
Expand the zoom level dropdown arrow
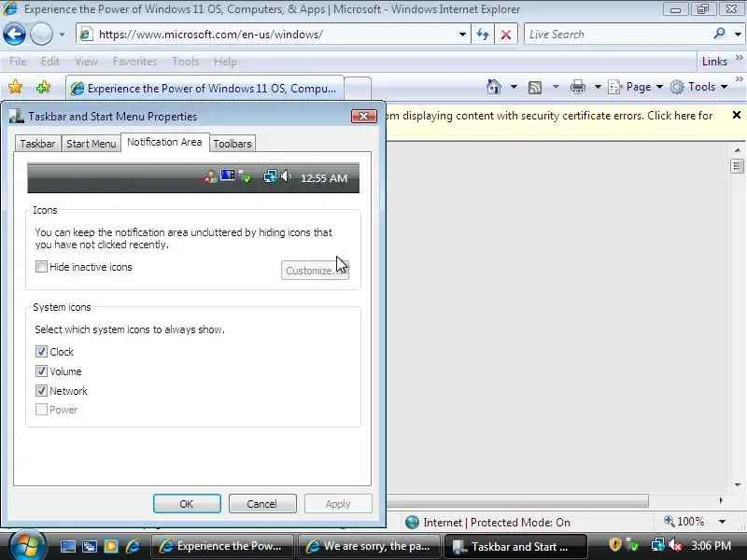point(722,522)
